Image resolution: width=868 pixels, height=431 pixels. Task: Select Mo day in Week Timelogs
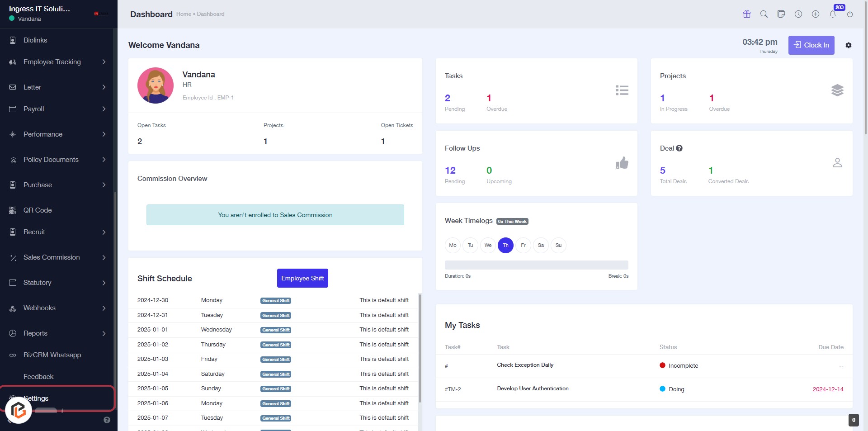click(453, 245)
